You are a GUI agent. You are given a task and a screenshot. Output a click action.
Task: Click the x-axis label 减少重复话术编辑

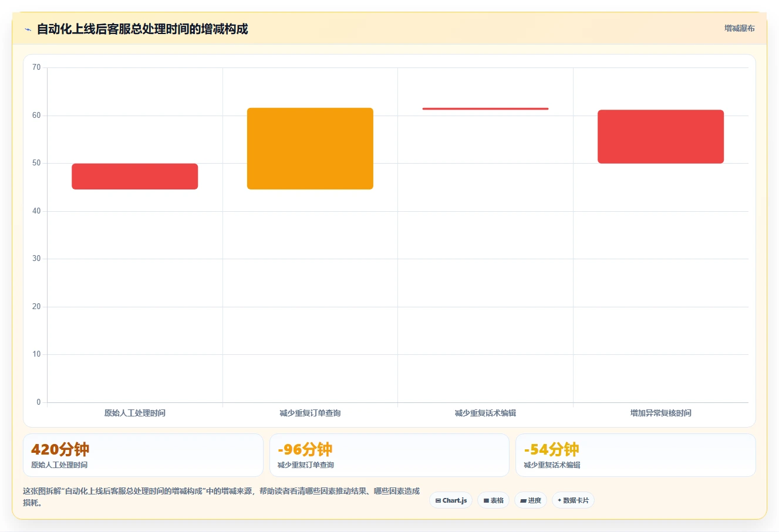(x=485, y=413)
